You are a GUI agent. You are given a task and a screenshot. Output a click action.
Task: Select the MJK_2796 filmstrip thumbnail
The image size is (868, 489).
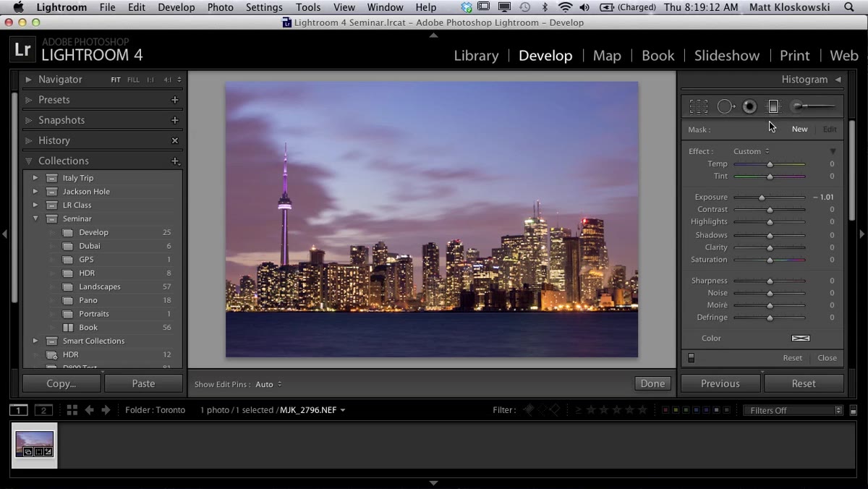point(35,443)
